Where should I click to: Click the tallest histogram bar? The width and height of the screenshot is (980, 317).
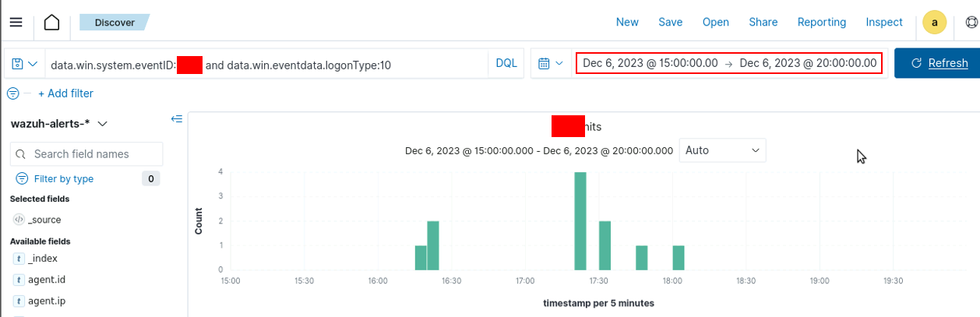(580, 221)
